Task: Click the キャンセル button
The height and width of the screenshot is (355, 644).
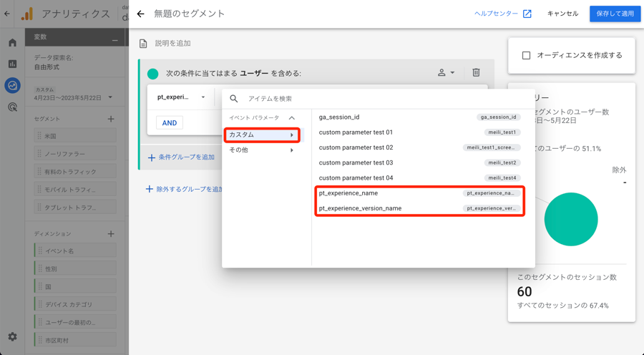Action: click(x=562, y=14)
